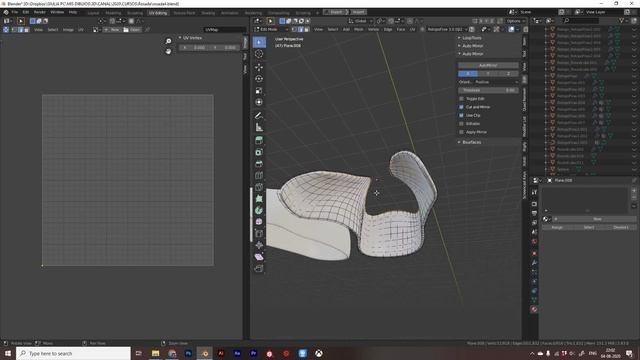Select the Inset Faces tool
This screenshot has height=360, width=640.
tap(259, 152)
